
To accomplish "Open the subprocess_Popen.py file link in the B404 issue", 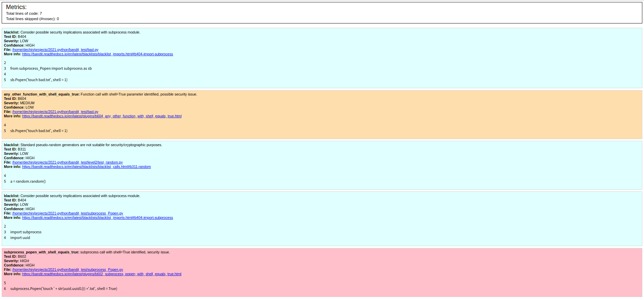I will 67,213.
